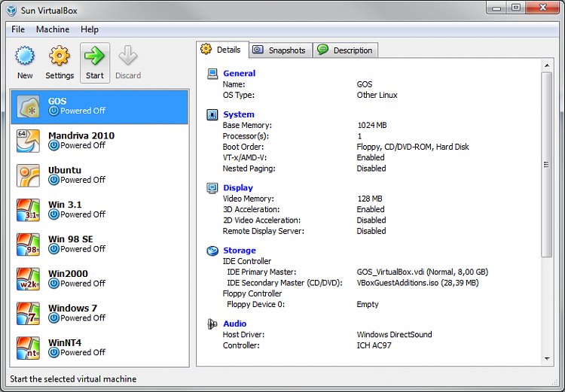
Task: Click the Win 98 SE OS icon
Action: [28, 245]
